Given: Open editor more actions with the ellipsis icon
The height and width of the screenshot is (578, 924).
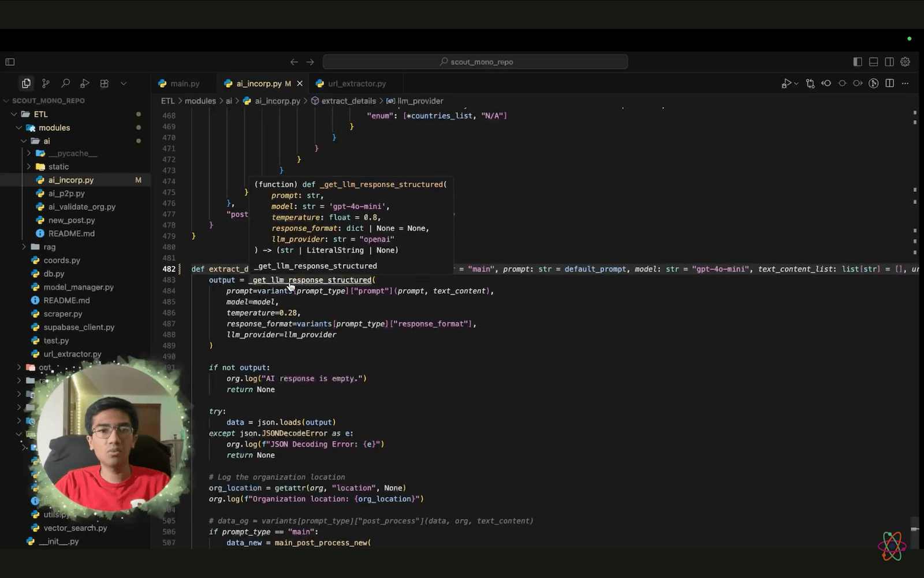Looking at the screenshot, I should 904,83.
